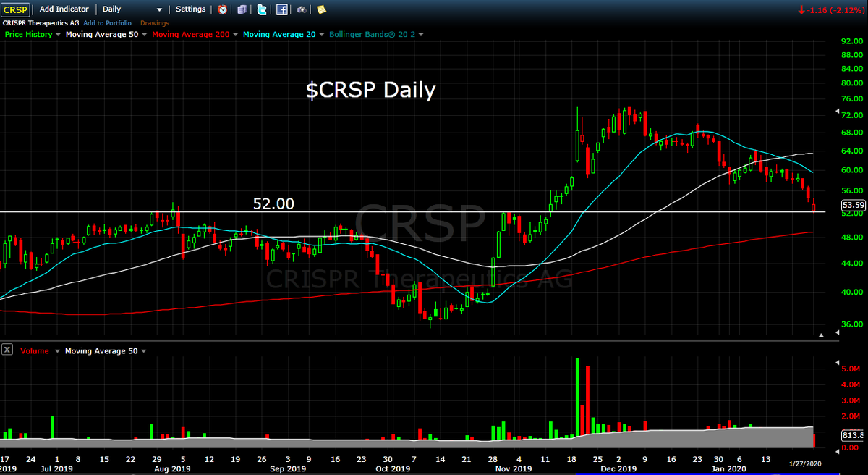Expand Bollinger Bands 20 2 dropdown arrow
The width and height of the screenshot is (868, 475).
coord(421,35)
